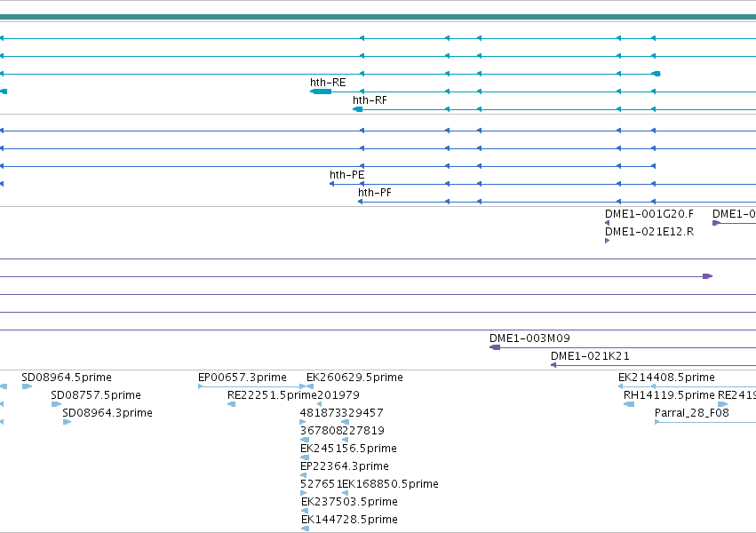Screen dimensions: 756x533
Task: Click the small arrow glyph below DME1-001G20.F
Action: [x=607, y=223]
